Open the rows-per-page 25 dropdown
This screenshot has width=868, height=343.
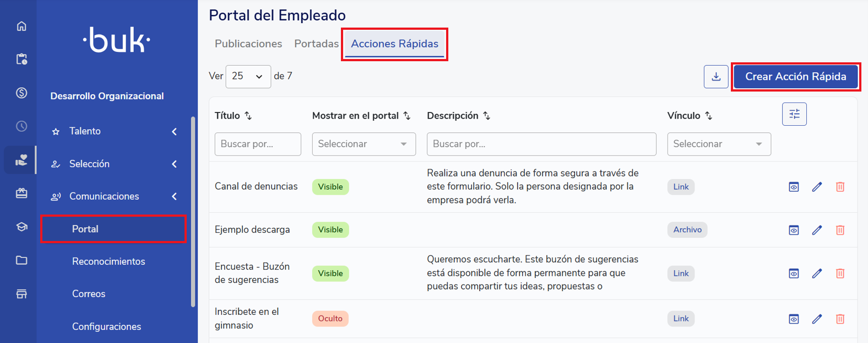point(248,77)
